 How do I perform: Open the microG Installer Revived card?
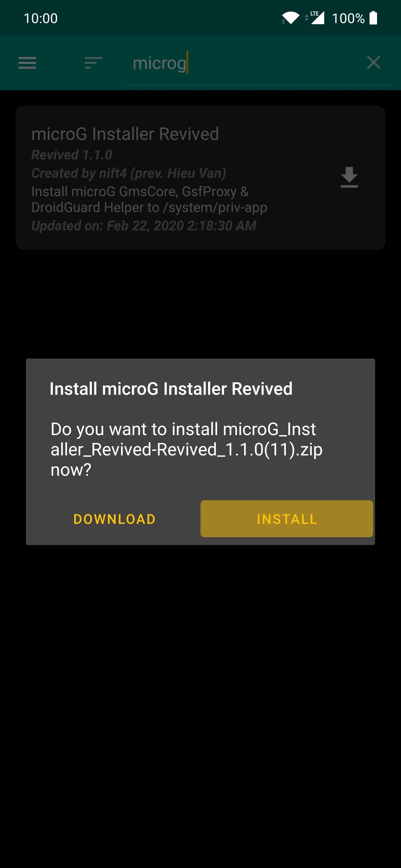click(200, 177)
